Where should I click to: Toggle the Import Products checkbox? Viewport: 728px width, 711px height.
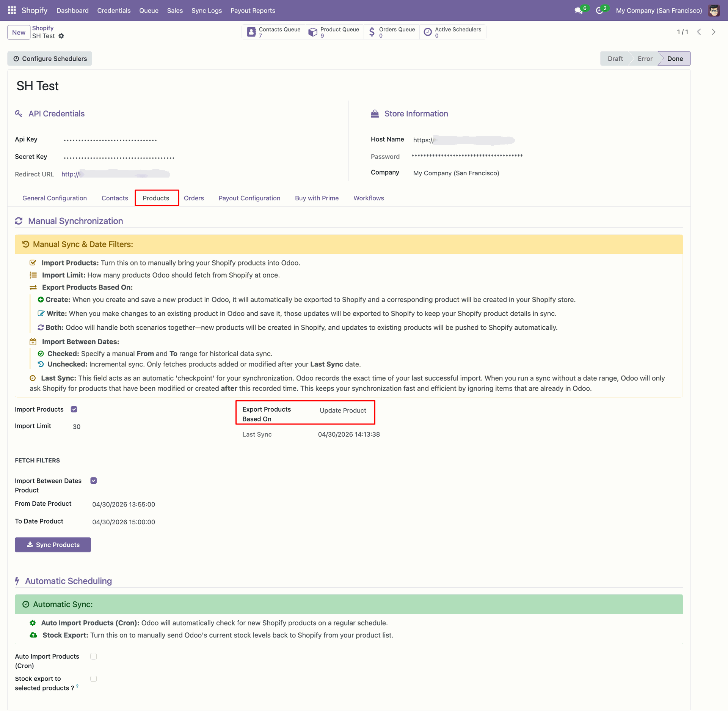(x=74, y=409)
